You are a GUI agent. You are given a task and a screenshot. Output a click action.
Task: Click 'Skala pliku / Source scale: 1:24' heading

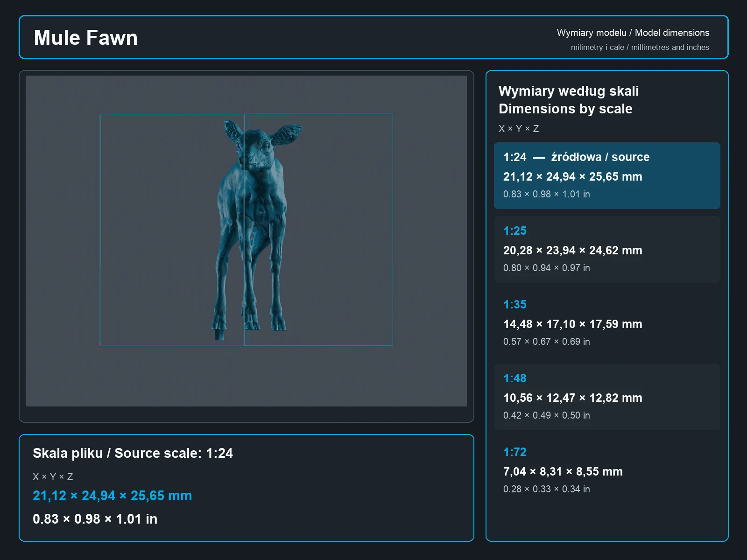(133, 453)
